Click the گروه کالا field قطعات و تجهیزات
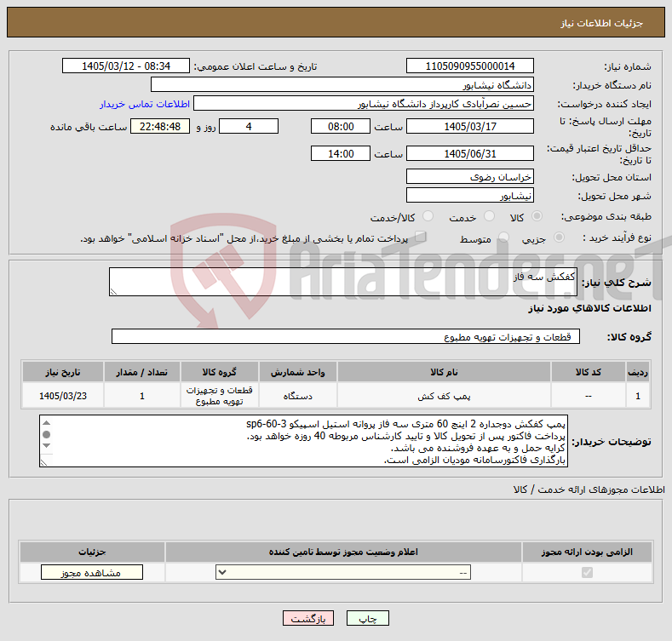This screenshot has height=641, width=672. 346,337
